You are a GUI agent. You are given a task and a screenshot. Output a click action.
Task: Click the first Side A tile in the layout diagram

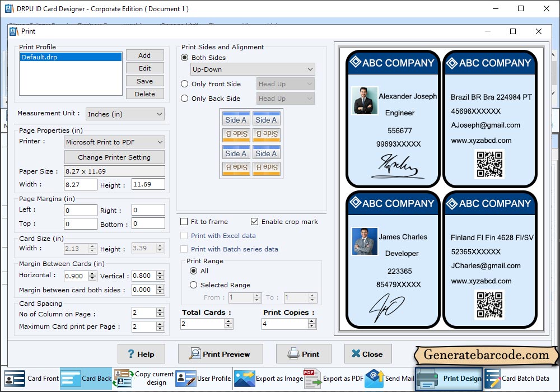pyautogui.click(x=236, y=119)
